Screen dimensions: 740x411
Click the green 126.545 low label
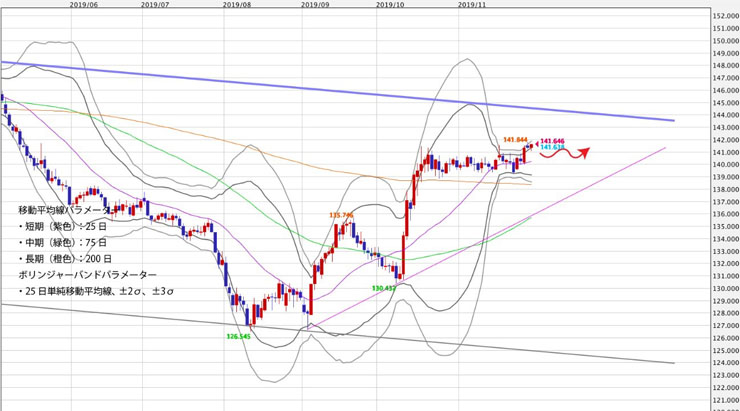[238, 337]
